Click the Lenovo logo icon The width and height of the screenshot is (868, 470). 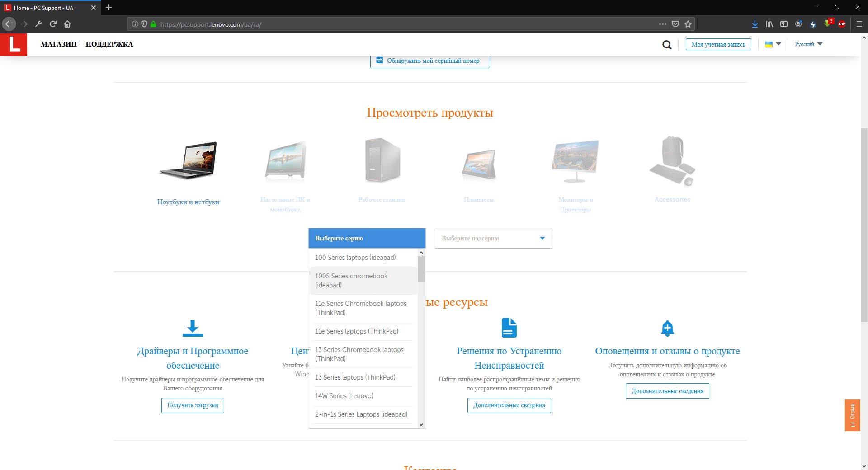click(x=14, y=44)
